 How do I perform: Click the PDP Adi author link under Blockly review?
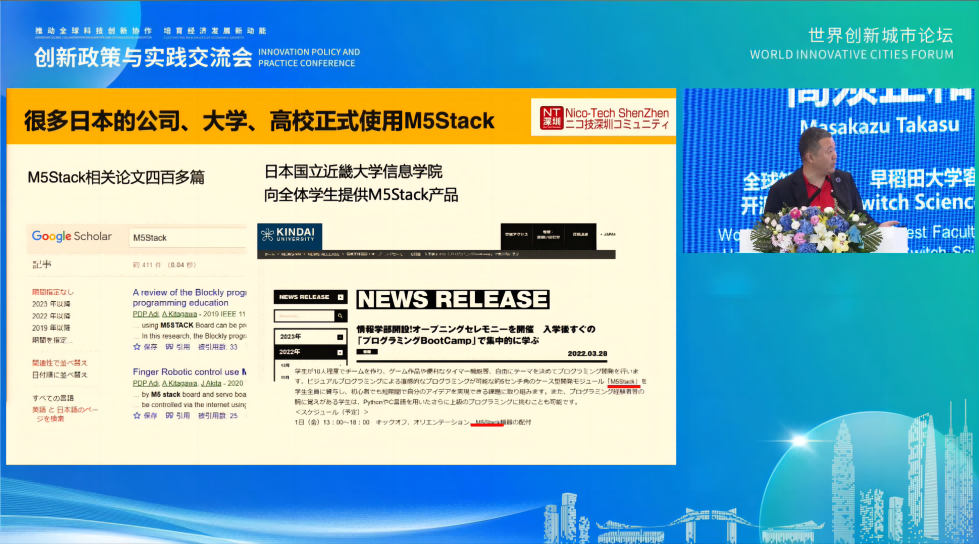click(145, 314)
